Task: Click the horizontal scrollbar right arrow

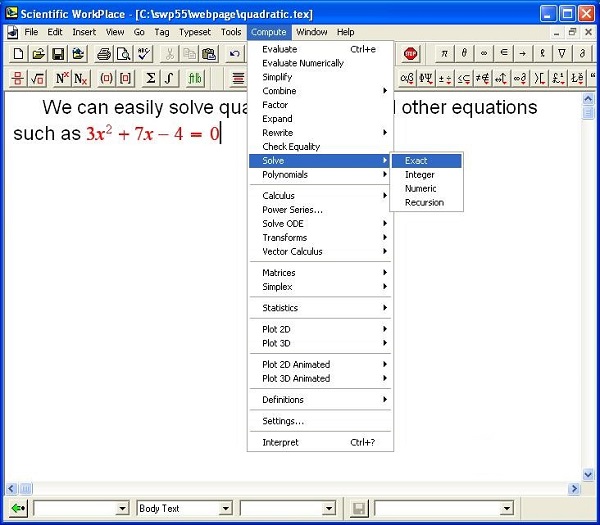Action: point(574,489)
